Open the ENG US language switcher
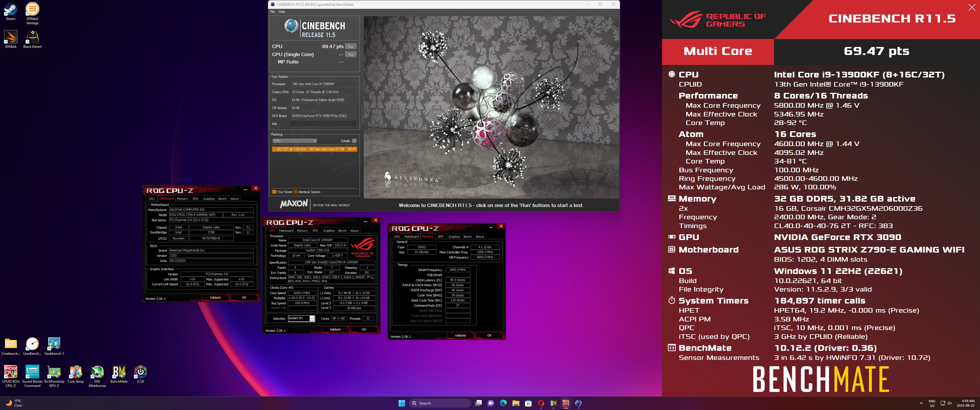Image resolution: width=980 pixels, height=410 pixels. point(932,403)
